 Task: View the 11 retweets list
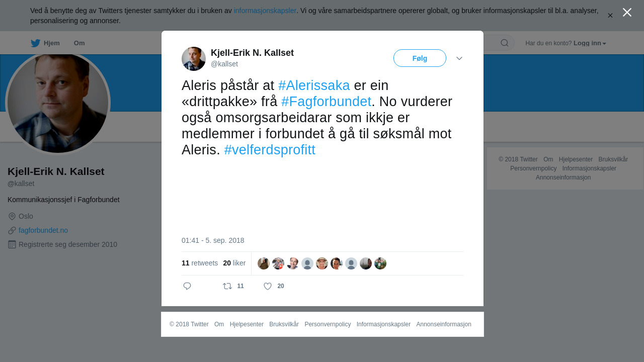point(200,263)
